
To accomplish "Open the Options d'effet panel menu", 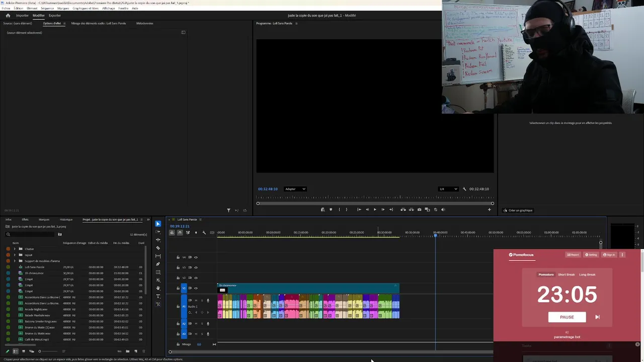I will [x=64, y=23].
